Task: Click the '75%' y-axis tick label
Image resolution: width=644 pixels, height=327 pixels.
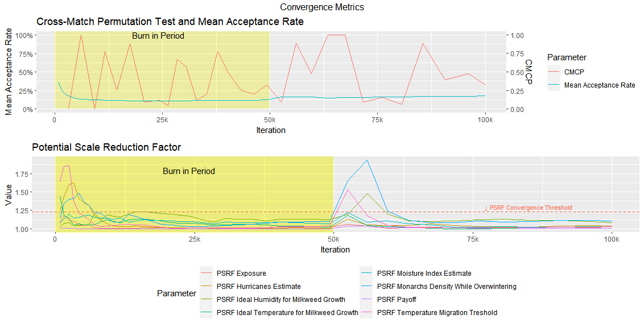Action: 26,54
